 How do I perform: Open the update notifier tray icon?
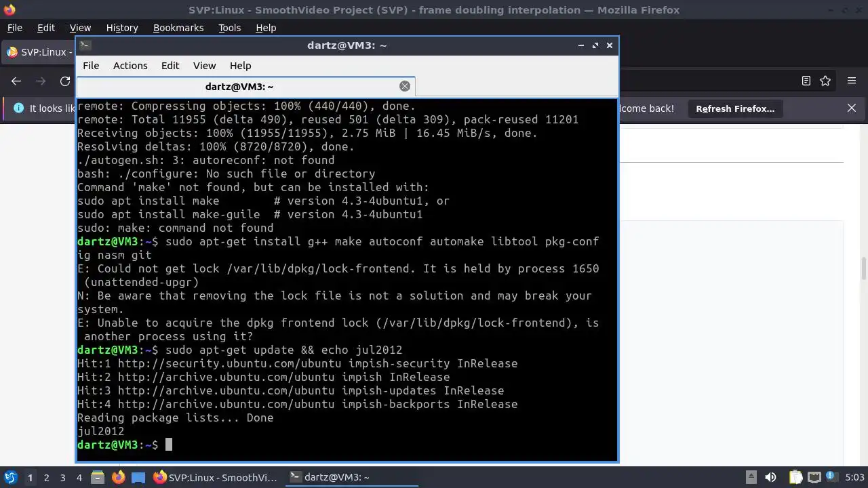click(831, 477)
